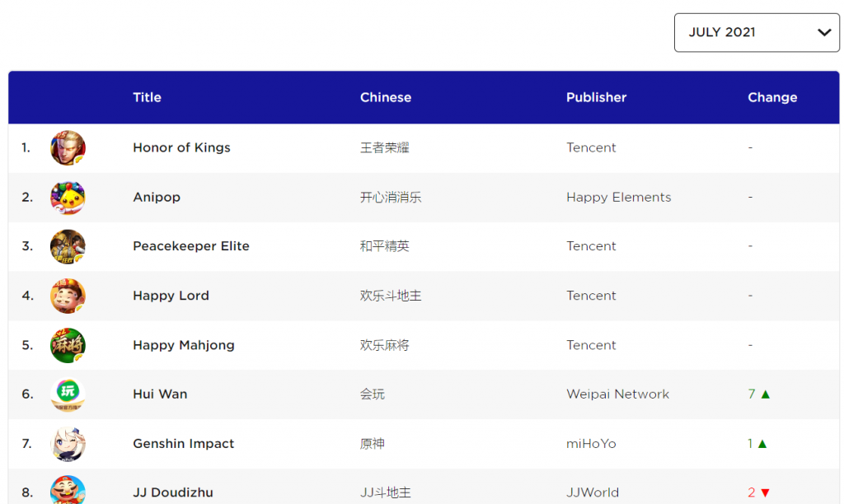Click Tencent publisher in Honor of Kings row
This screenshot has width=844, height=504.
[591, 147]
